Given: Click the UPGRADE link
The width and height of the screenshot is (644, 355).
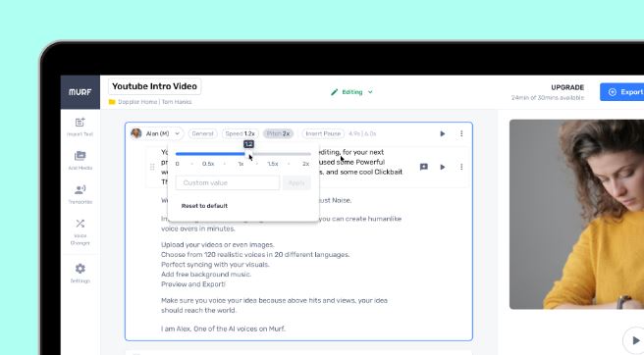Looking at the screenshot, I should pos(567,87).
